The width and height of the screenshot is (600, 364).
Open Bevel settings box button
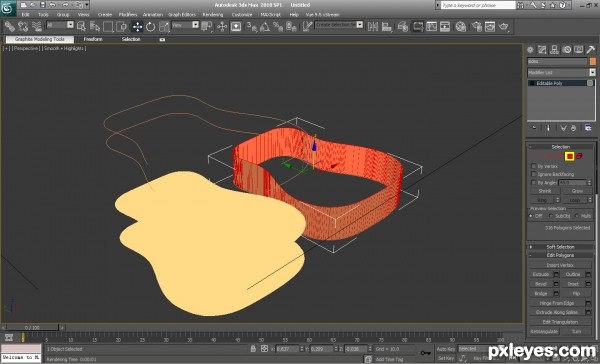556,284
